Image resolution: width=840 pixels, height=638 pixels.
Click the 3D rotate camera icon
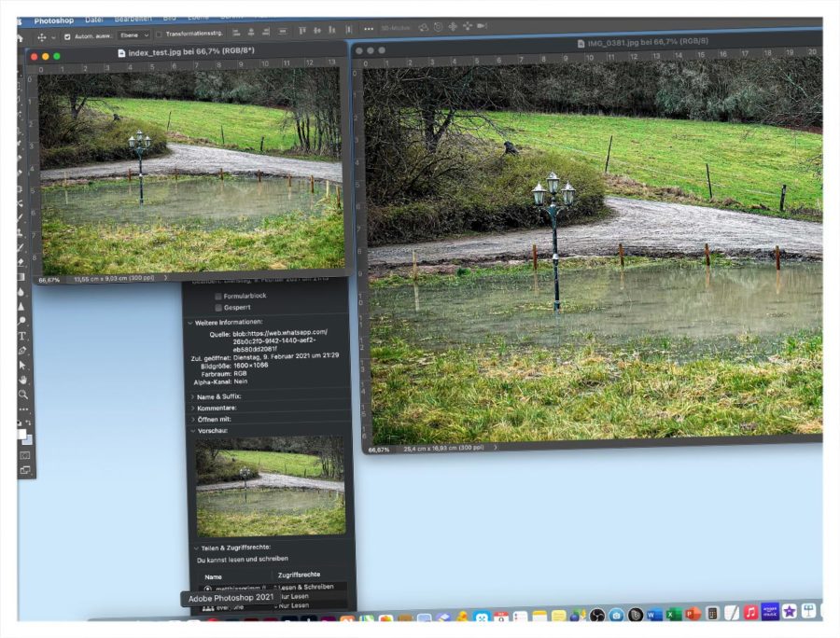click(x=423, y=27)
